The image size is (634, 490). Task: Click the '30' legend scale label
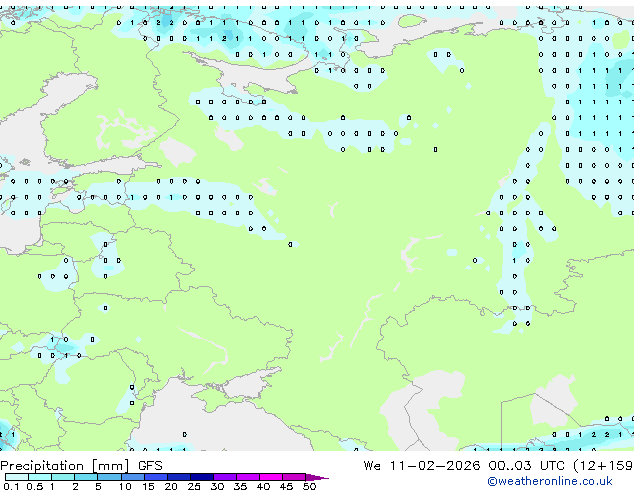coord(217,486)
